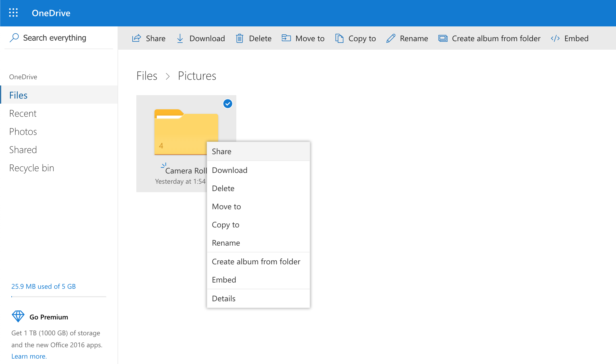The image size is (616, 364).
Task: Click the Create album icon in toolbar
Action: coord(443,38)
